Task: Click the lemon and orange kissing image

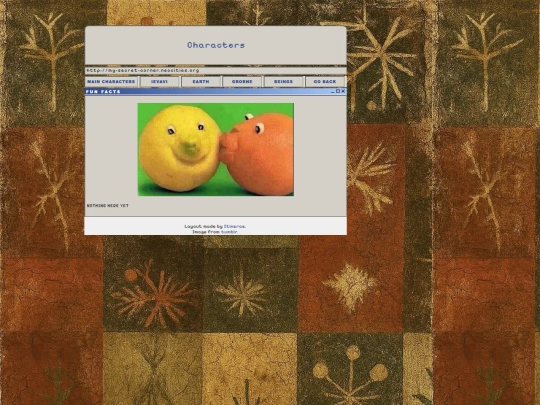Action: click(216, 149)
